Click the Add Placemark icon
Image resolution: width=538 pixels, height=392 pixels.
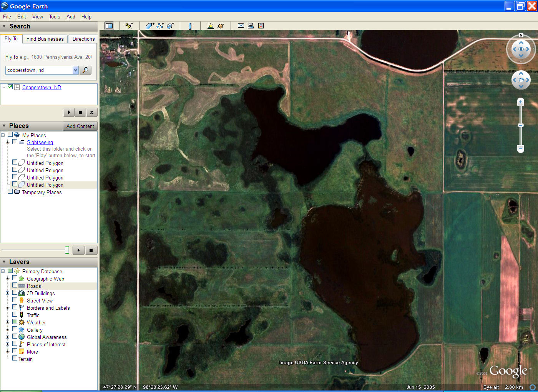pyautogui.click(x=129, y=26)
